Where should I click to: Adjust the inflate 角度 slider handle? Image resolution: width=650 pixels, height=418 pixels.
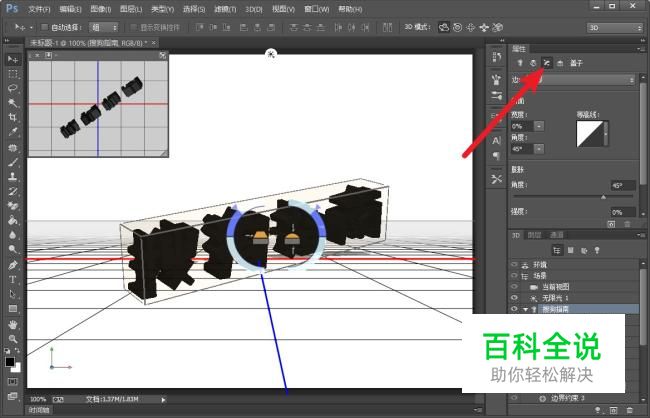tap(604, 197)
